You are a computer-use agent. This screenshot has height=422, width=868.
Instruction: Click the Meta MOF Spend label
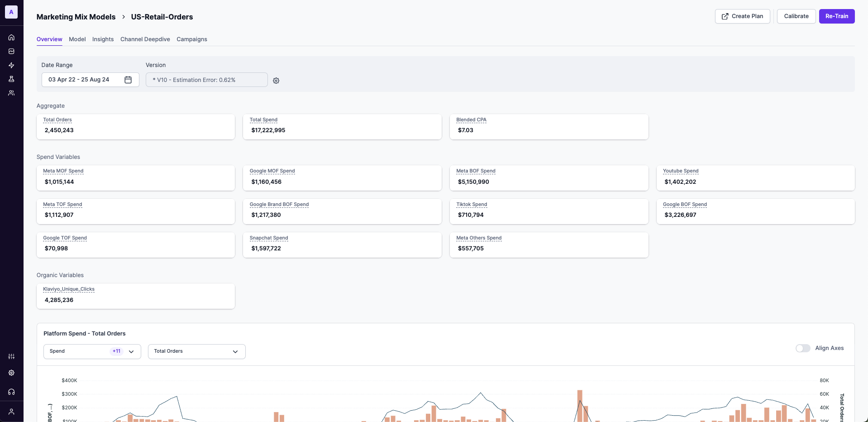point(63,171)
